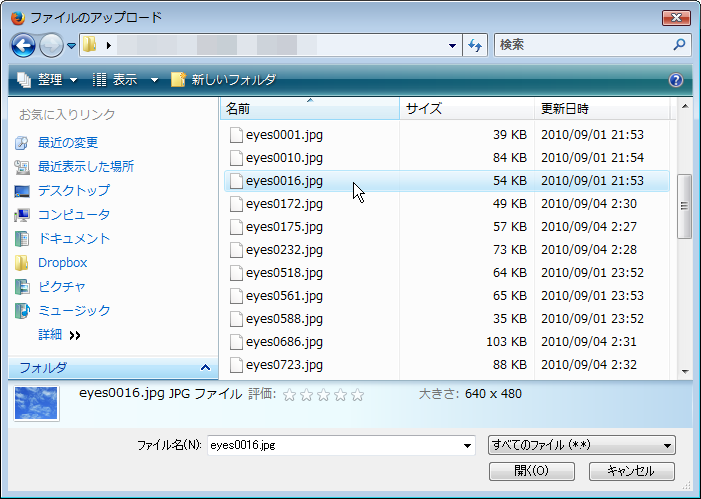701x499 pixels.
Task: Click file icon of eyes0723.jpg
Action: pyautogui.click(x=236, y=365)
